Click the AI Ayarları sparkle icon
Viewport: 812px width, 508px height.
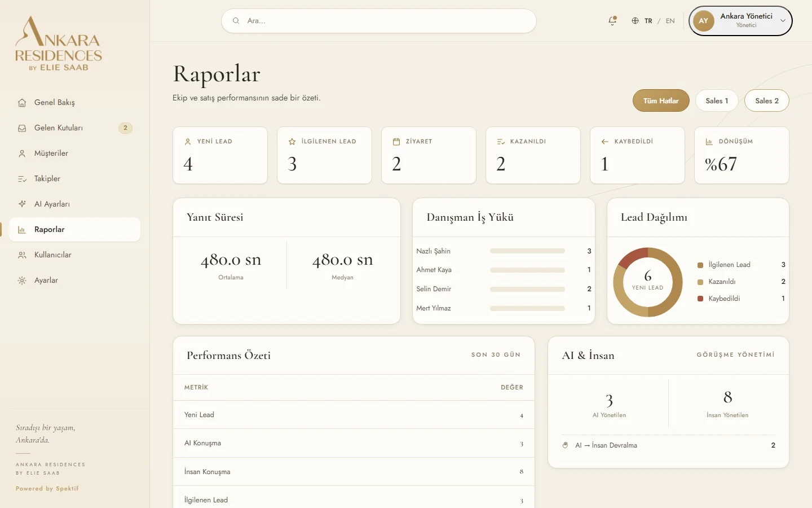point(22,204)
